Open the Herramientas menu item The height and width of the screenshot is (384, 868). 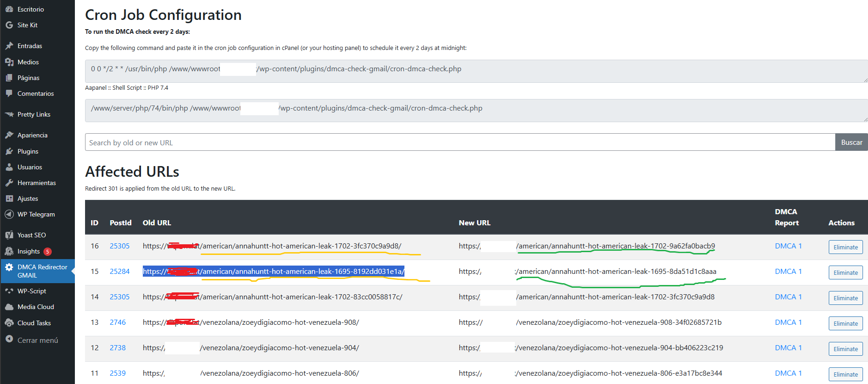click(37, 183)
